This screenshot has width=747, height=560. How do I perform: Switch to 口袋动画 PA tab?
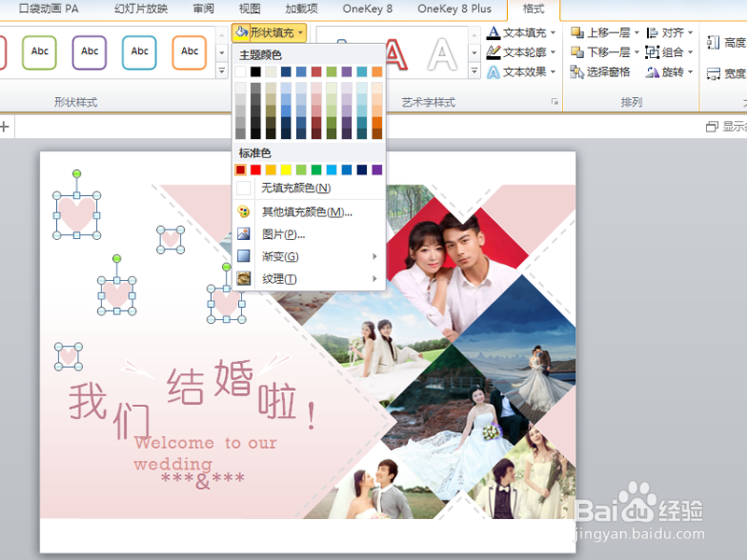click(49, 8)
